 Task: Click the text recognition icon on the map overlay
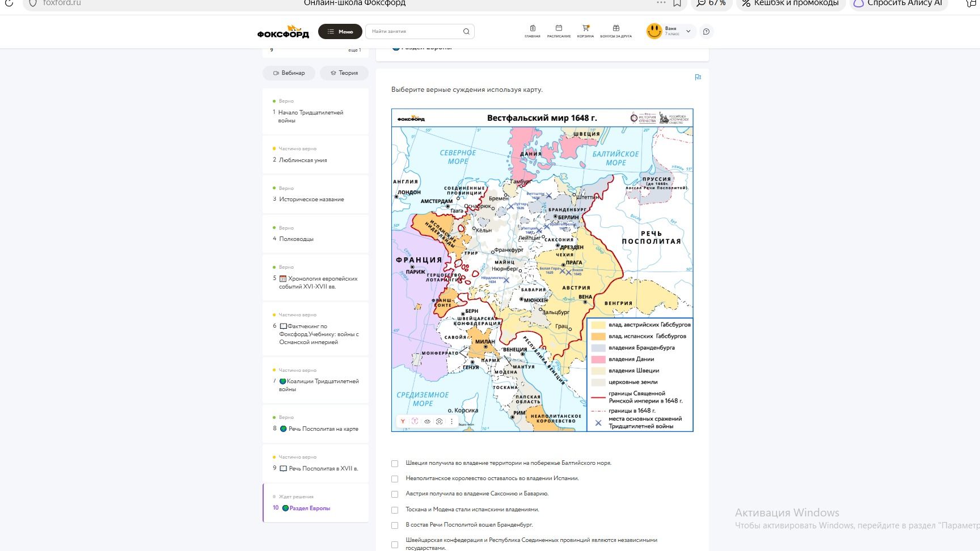coord(415,422)
